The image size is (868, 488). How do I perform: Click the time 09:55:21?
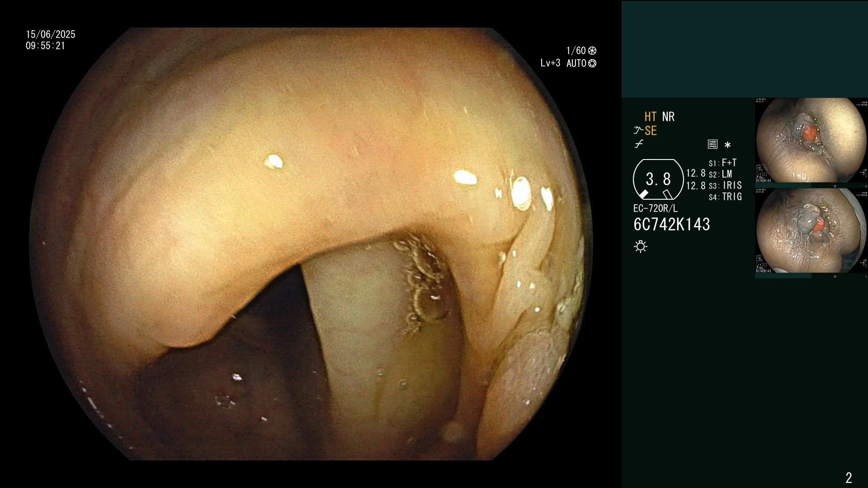coord(46,46)
